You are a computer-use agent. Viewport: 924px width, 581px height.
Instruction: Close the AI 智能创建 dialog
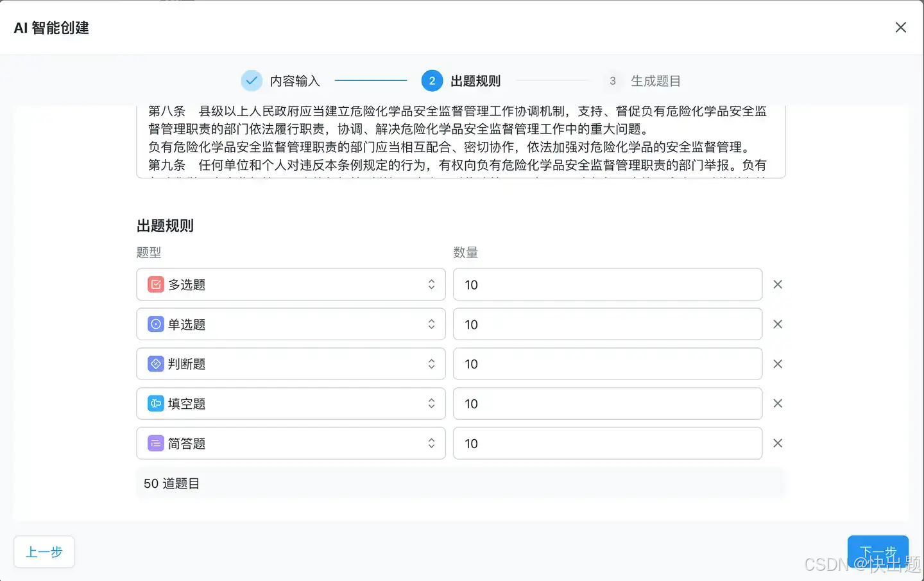coord(901,27)
